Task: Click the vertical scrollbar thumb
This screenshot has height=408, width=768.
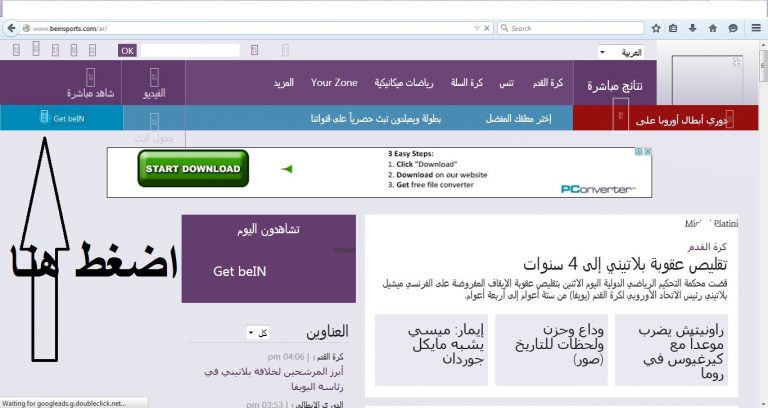Action: point(764,65)
